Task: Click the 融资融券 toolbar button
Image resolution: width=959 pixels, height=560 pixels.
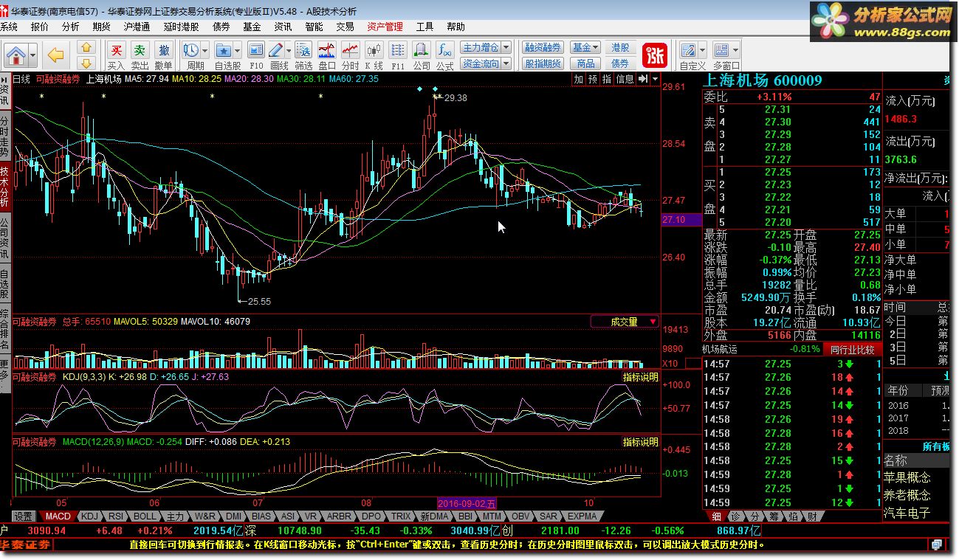Action: tap(543, 48)
